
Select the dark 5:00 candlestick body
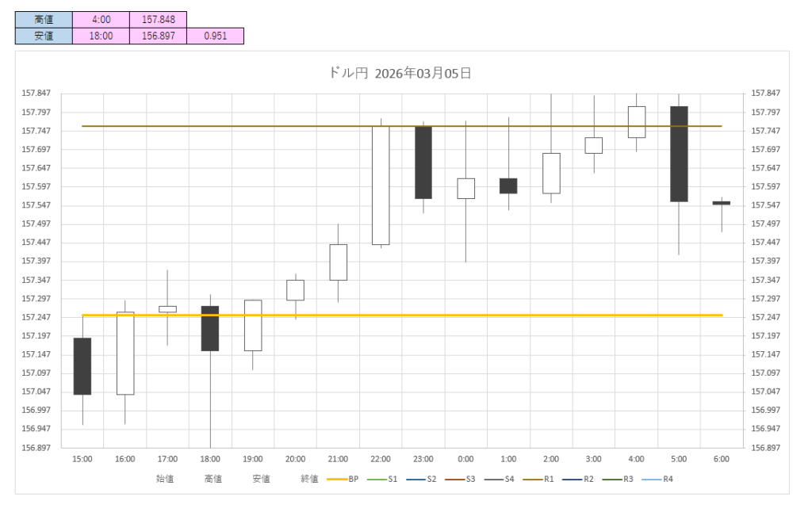pos(679,153)
